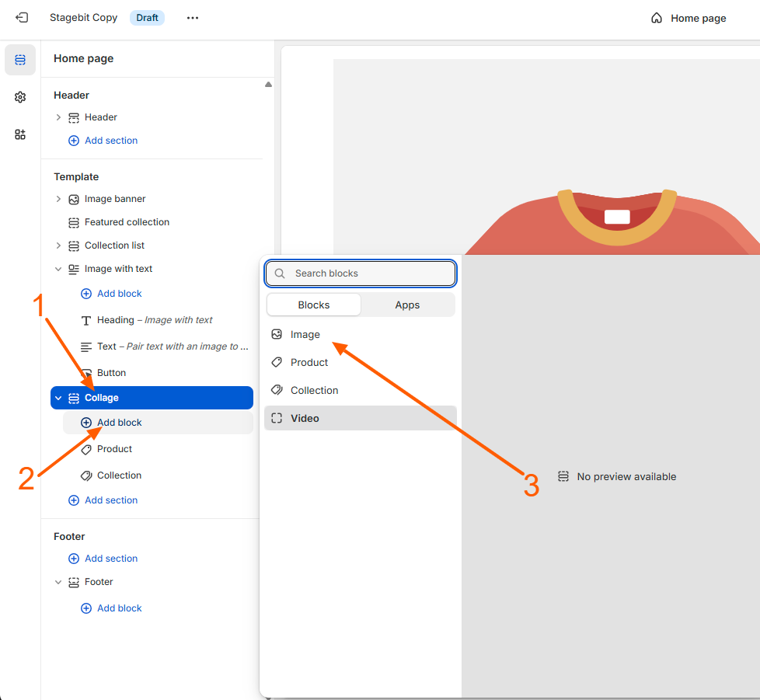Click the Image block icon in popup
The width and height of the screenshot is (760, 700).
click(x=277, y=334)
